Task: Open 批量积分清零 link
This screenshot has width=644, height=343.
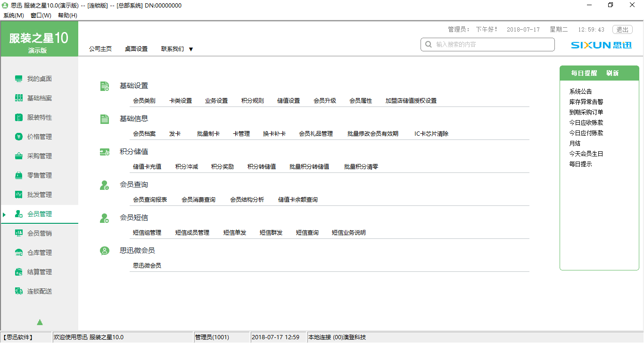Action: point(361,167)
